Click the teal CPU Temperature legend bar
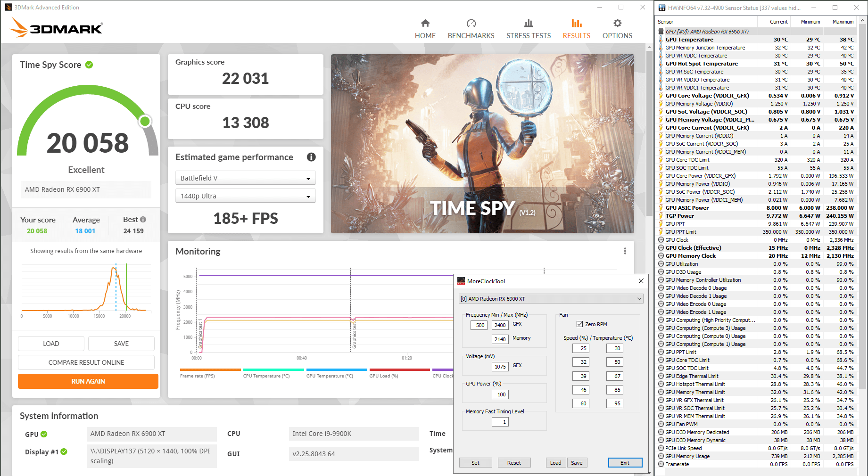Image resolution: width=868 pixels, height=476 pixels. [273, 370]
